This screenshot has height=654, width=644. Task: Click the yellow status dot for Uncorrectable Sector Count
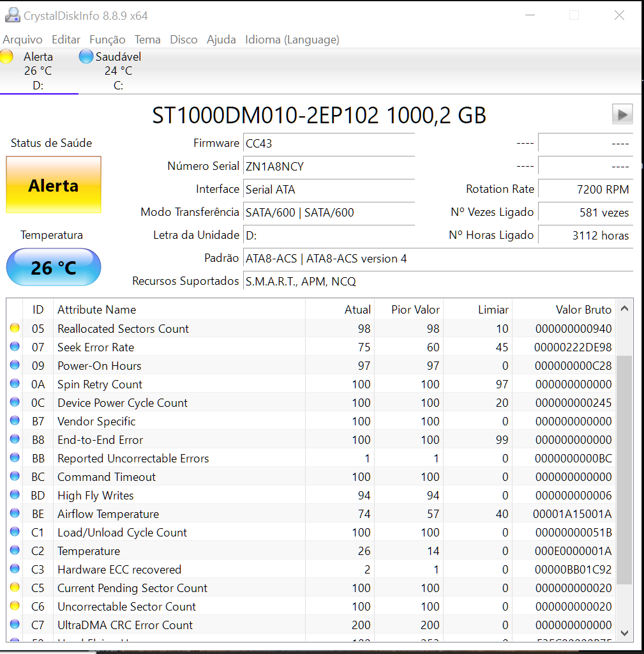click(x=15, y=605)
